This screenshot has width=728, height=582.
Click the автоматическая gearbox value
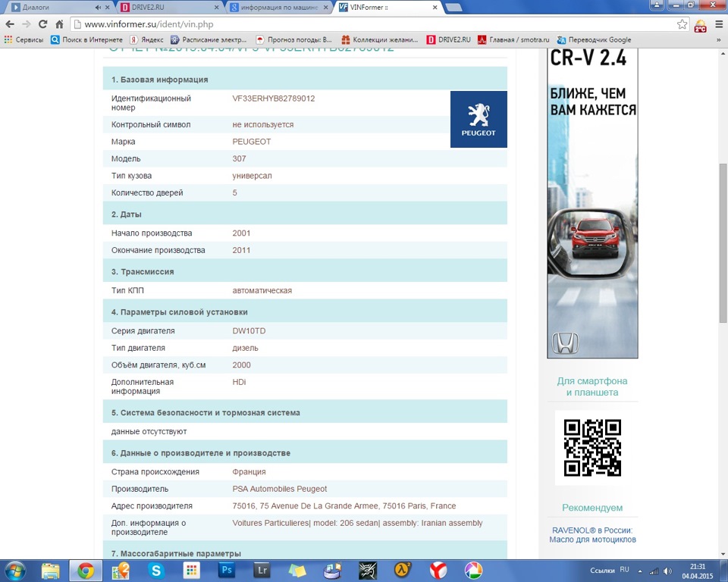point(262,290)
